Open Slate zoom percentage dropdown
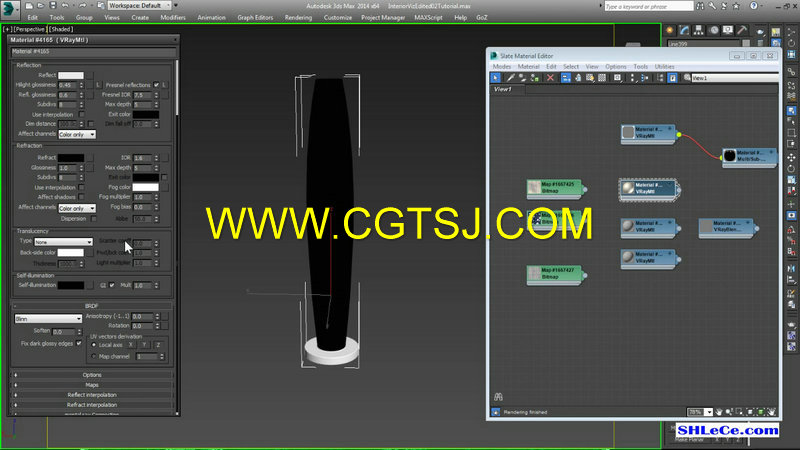 click(x=709, y=412)
